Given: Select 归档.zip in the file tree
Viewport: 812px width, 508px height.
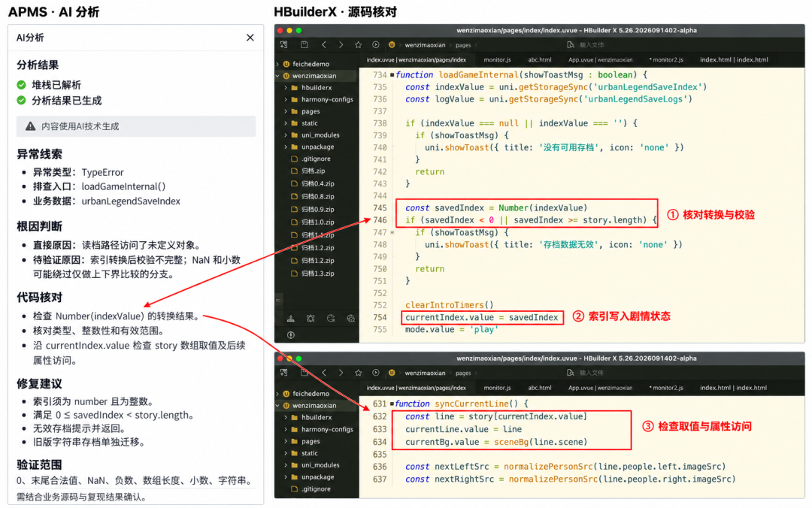Looking at the screenshot, I should point(314,171).
